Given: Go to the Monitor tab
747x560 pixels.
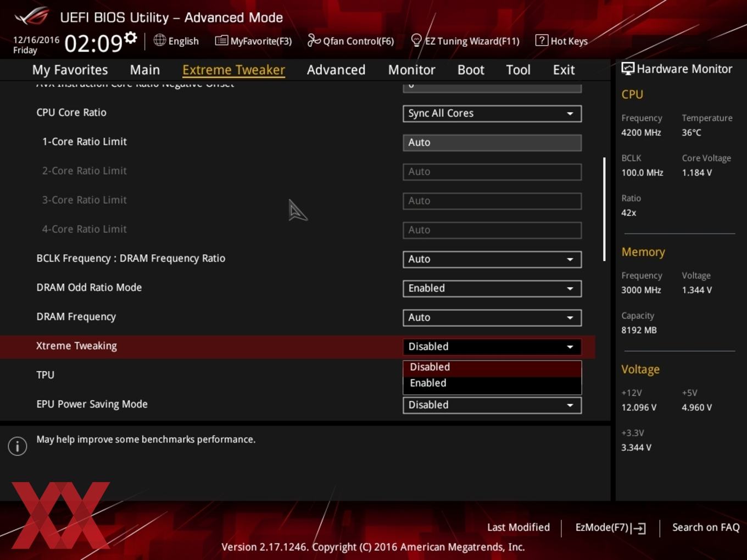Looking at the screenshot, I should pos(411,70).
